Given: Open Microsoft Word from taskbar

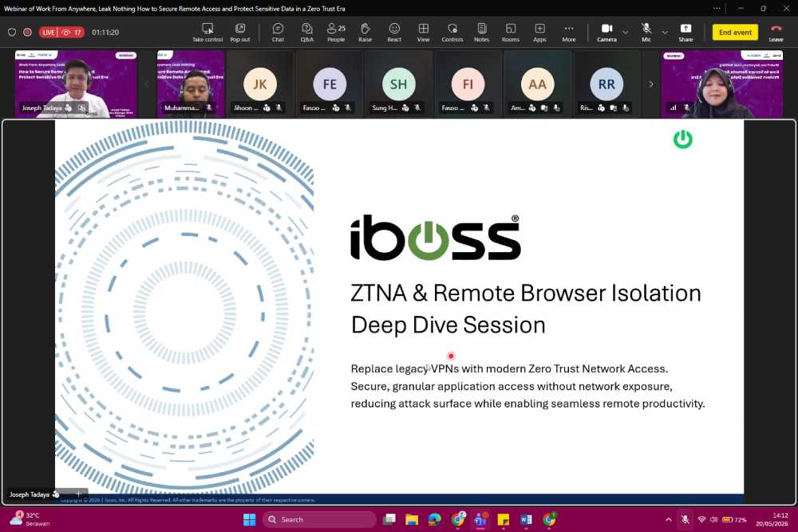Looking at the screenshot, I should 526,519.
